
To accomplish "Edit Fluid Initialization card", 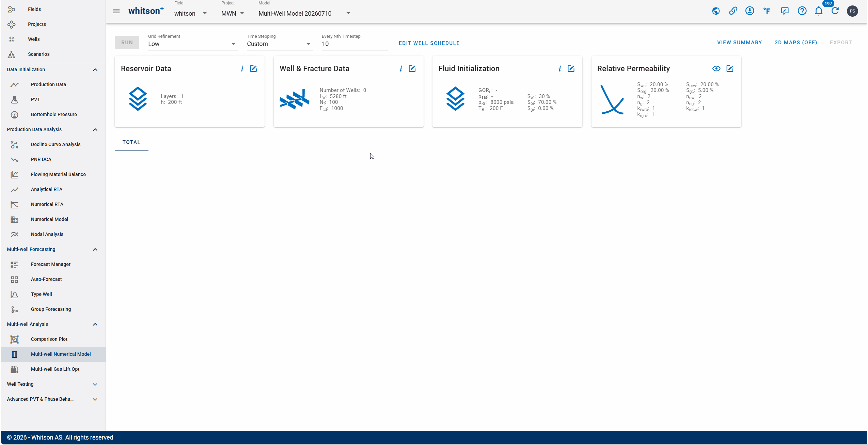I will point(571,69).
